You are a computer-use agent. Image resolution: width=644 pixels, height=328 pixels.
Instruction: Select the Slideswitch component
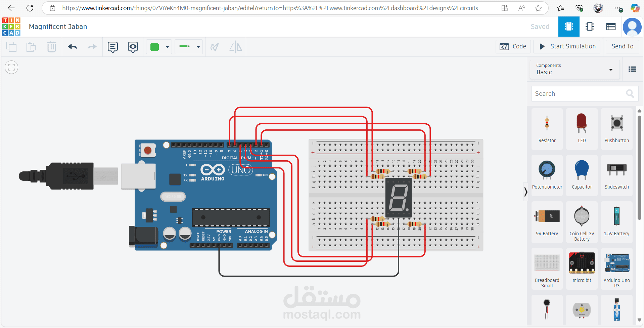pyautogui.click(x=617, y=175)
